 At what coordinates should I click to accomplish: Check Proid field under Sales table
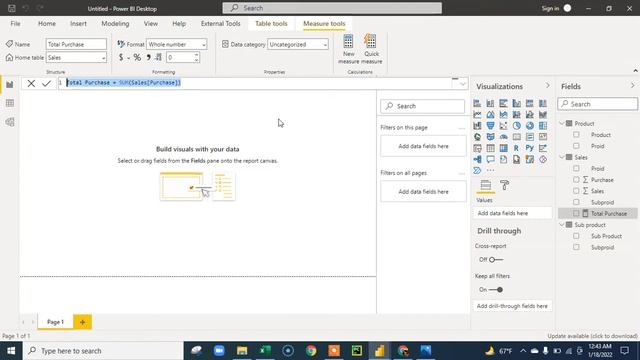pyautogui.click(x=576, y=168)
